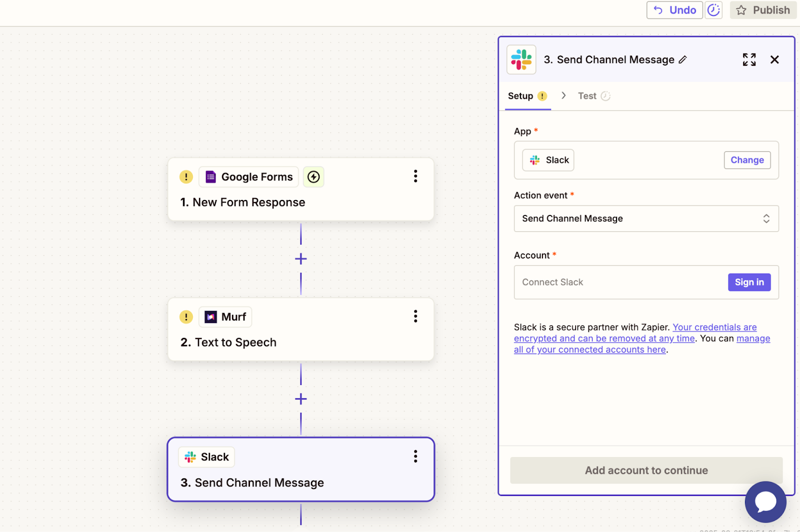Open the three-dot menu on the Slack step

point(415,456)
